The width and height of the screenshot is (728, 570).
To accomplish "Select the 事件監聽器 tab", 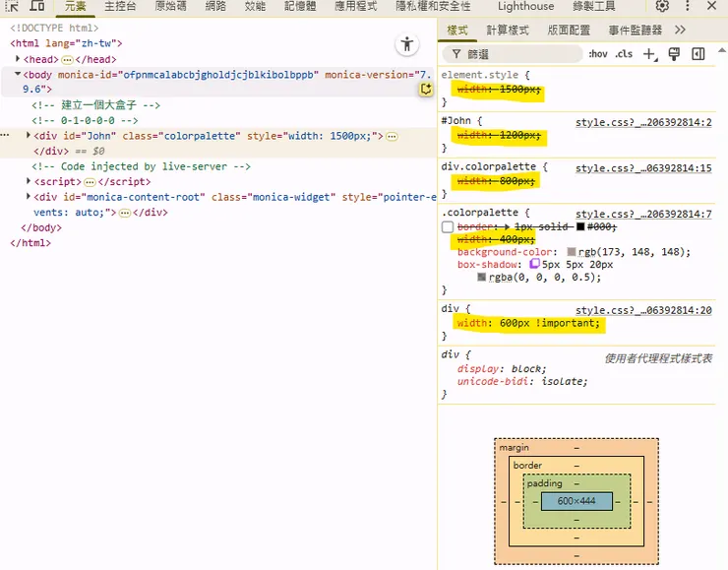I will point(636,31).
